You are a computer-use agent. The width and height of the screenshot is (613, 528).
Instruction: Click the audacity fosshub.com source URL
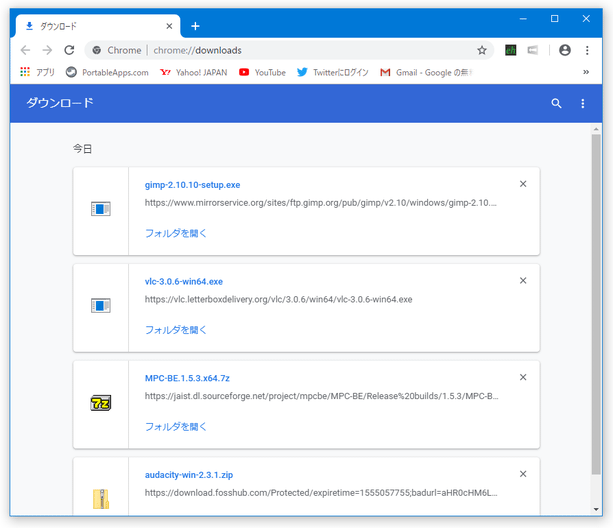point(321,492)
